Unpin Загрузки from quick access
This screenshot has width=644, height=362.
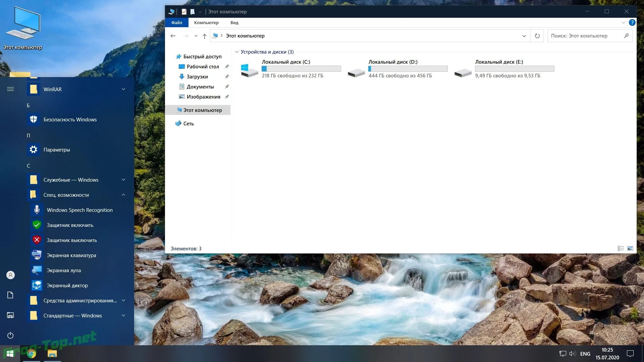(227, 76)
